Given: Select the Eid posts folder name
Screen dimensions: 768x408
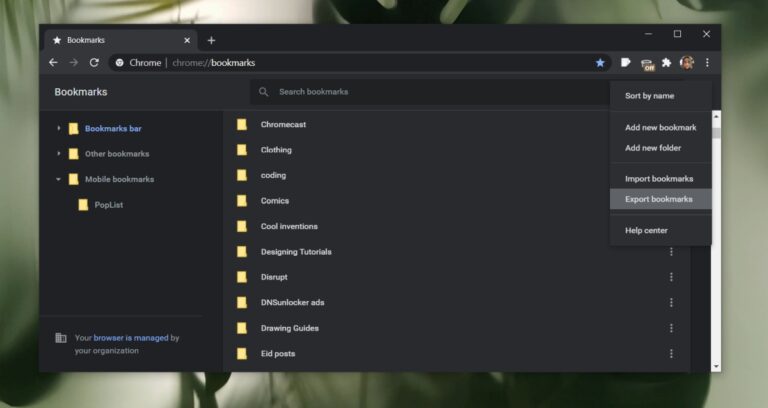Looking at the screenshot, I should click(x=278, y=354).
